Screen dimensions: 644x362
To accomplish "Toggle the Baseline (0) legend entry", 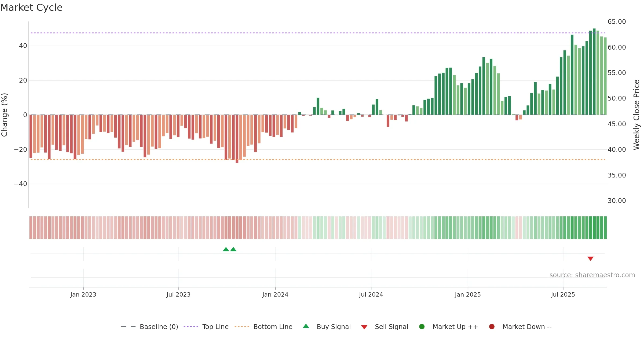I will click(149, 327).
